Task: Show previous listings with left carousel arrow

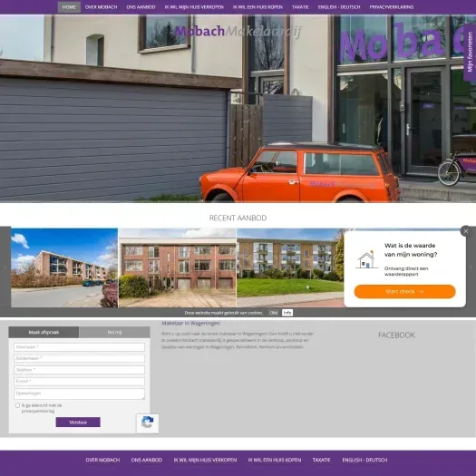Action: [5, 267]
